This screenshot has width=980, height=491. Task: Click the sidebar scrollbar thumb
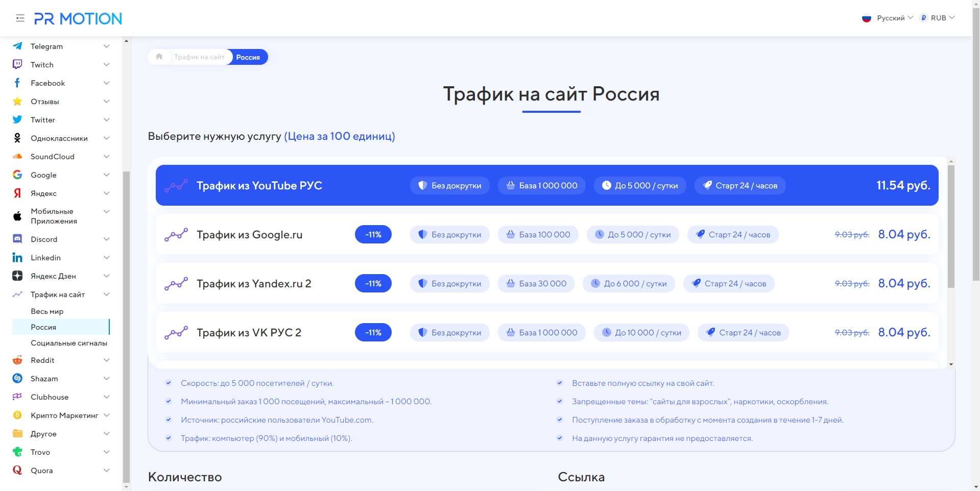pos(127,327)
